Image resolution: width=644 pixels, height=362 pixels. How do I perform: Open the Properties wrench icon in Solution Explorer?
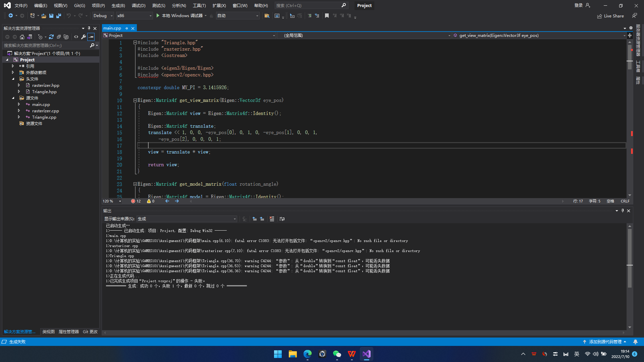[84, 37]
